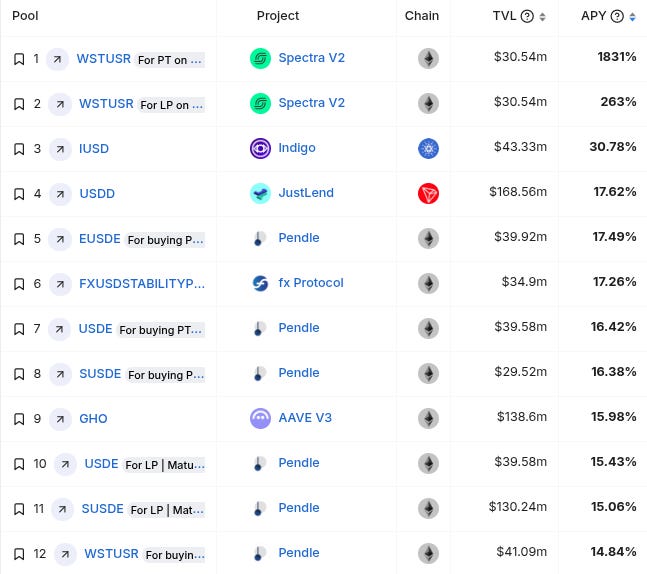
Task: Open external arrow icon for USDD
Action: pos(60,194)
